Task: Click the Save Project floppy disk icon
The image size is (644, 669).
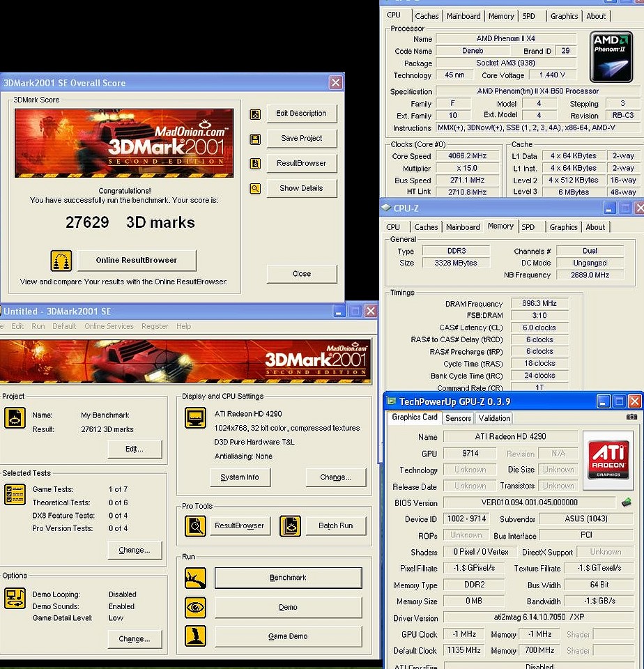Action: pyautogui.click(x=256, y=139)
